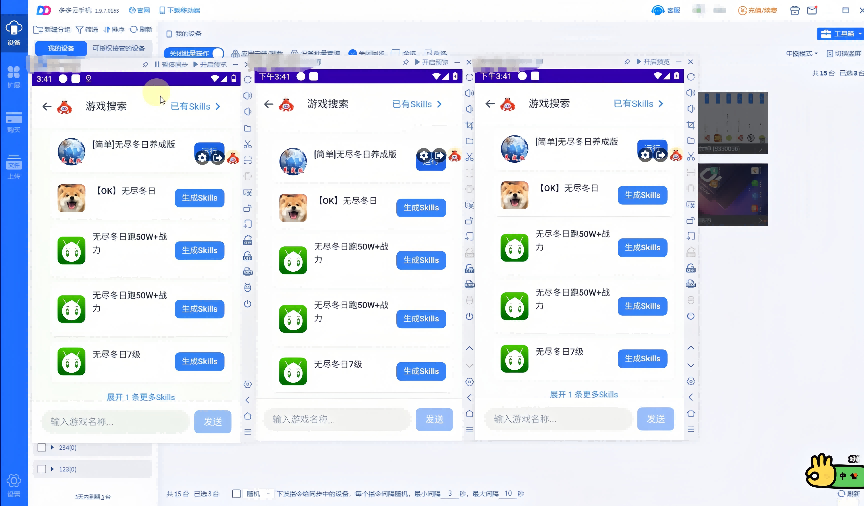Click back arrow in middle phone's 游戏搜索
Screen dimensions: 864x506
268,104
